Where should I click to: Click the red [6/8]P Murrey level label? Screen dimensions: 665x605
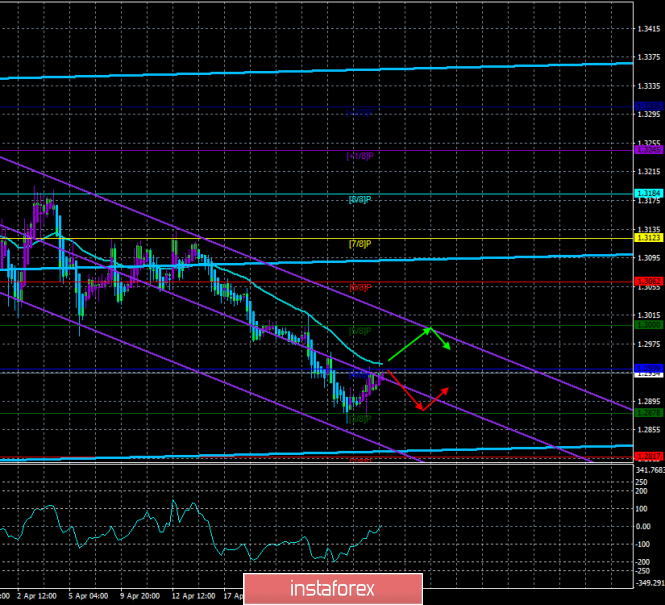click(360, 287)
